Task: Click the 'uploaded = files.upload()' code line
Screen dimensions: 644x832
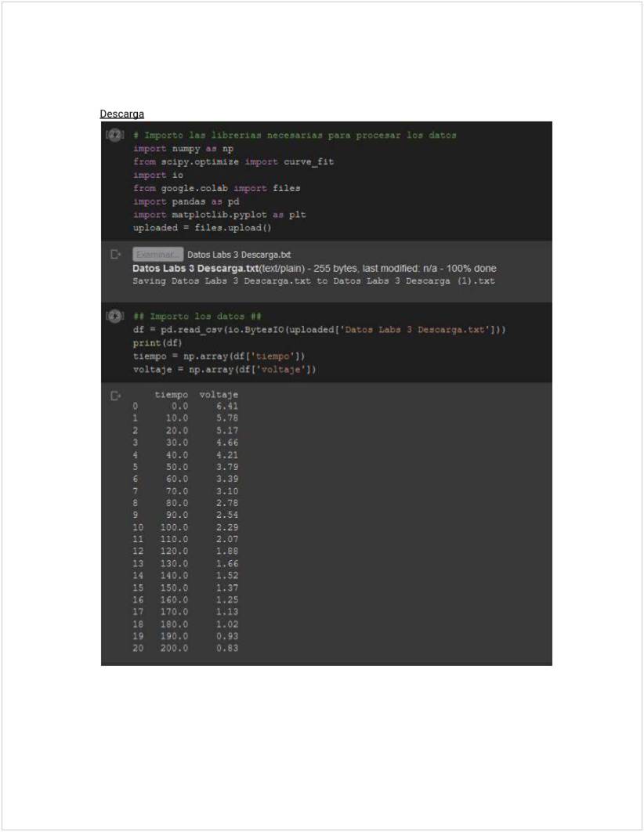Action: pos(202,228)
